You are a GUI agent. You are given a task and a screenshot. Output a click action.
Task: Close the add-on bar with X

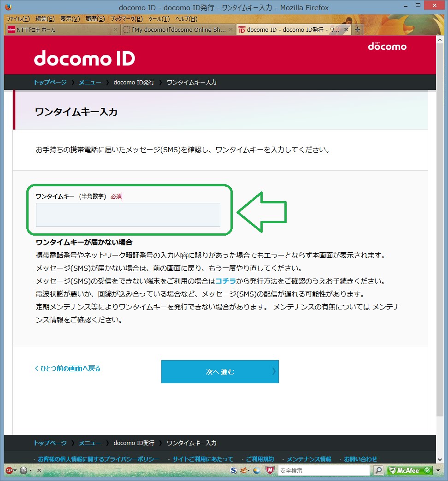point(39,470)
